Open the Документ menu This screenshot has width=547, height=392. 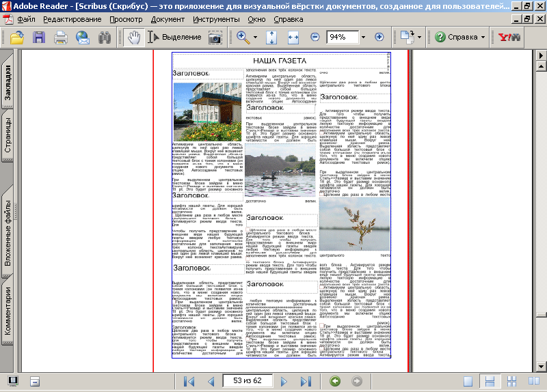tap(168, 20)
